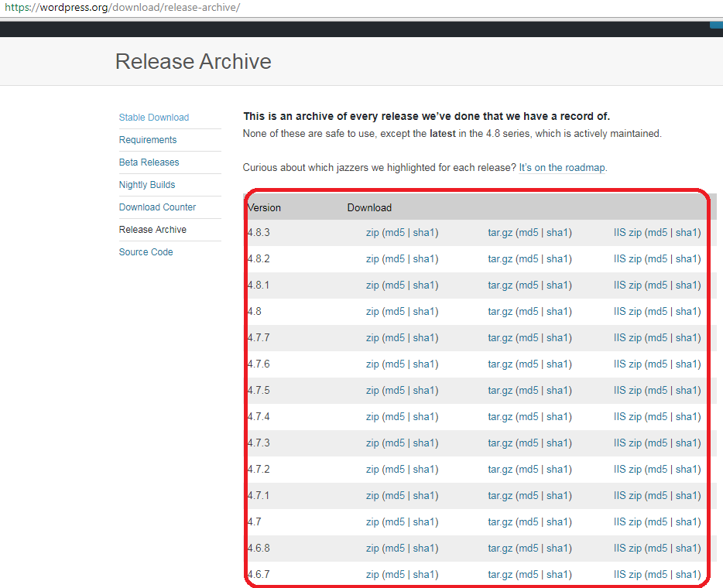
Task: Download the zip for version 4.8.3
Action: point(372,233)
